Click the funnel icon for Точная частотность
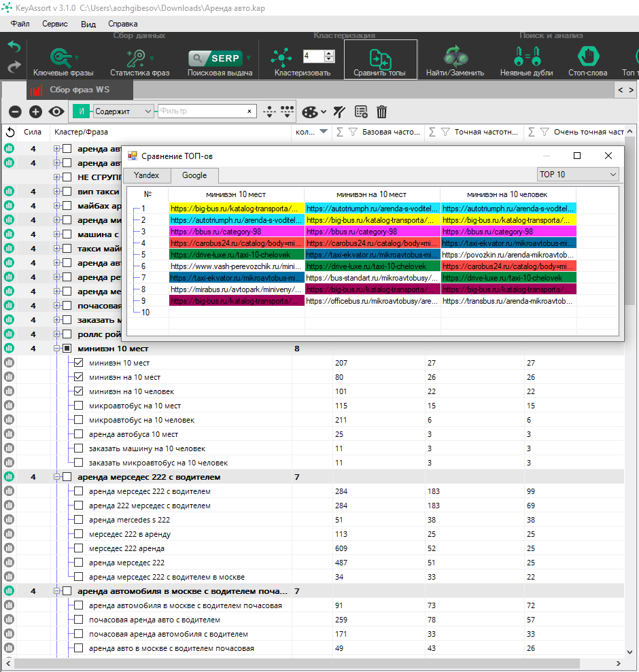 click(445, 132)
